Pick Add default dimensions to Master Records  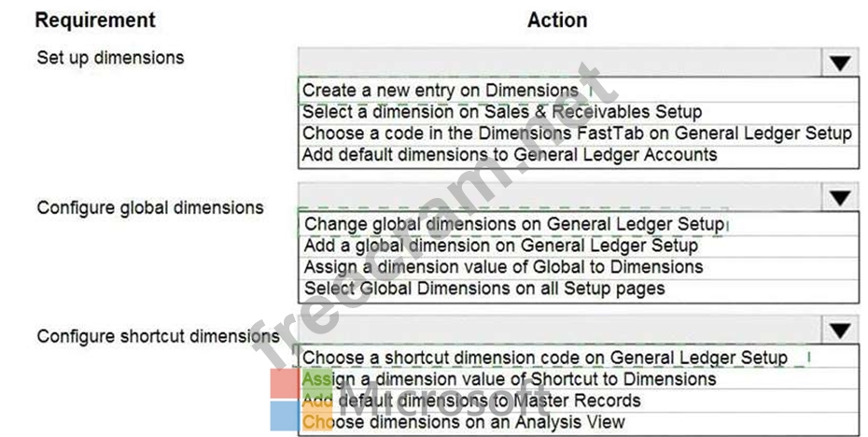click(x=471, y=401)
